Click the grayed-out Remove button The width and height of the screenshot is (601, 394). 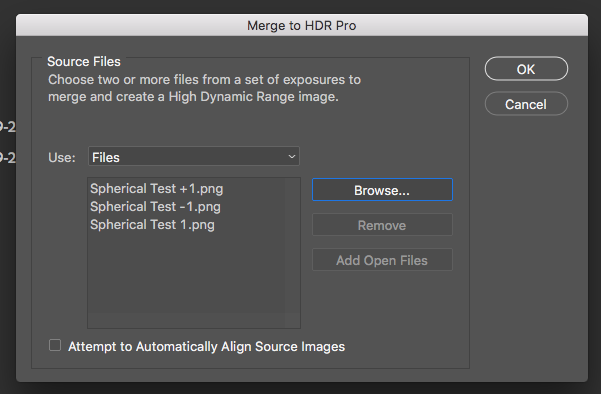(382, 225)
